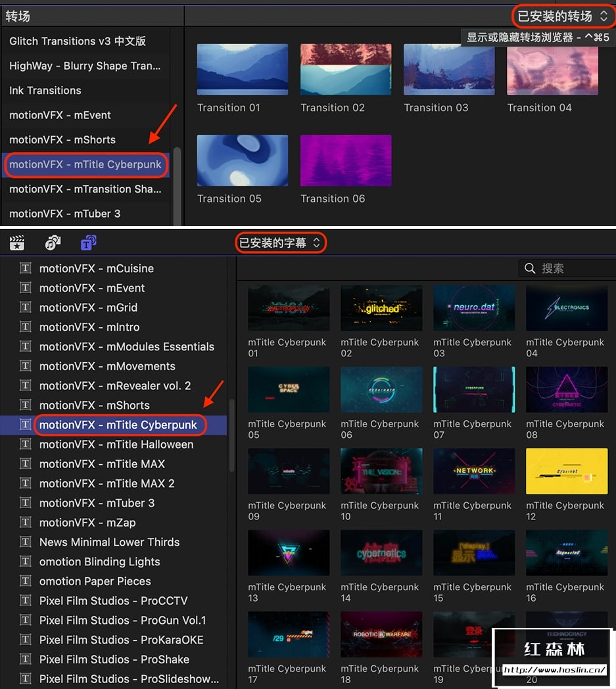Viewport: 616px width, 689px height.
Task: Pick mTitle Cyberpunk 05 thumbnail
Action: point(289,389)
